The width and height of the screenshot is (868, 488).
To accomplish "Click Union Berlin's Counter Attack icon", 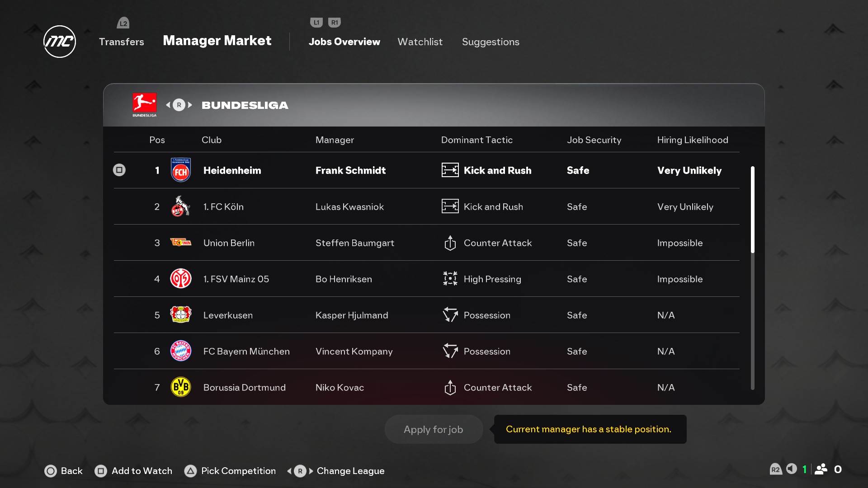I will 450,243.
